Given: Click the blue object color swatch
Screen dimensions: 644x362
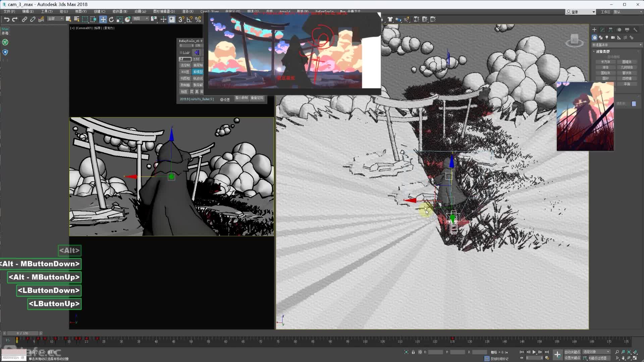Looking at the screenshot, I should pyautogui.click(x=634, y=104).
